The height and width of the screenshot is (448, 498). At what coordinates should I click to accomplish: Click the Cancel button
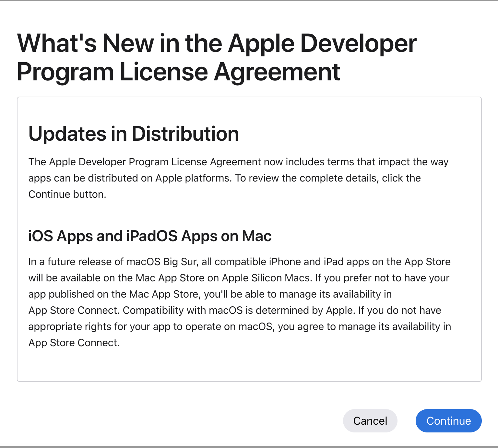(370, 420)
